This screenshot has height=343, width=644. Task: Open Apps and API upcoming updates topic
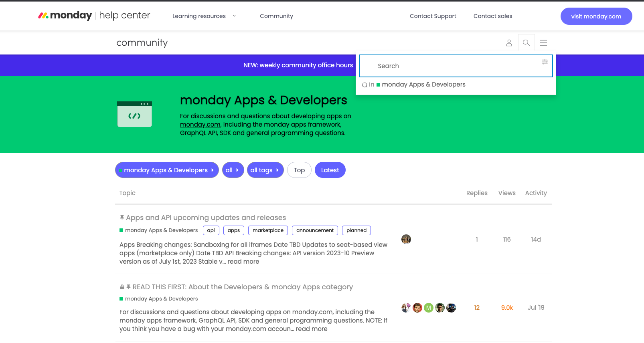coord(206,218)
